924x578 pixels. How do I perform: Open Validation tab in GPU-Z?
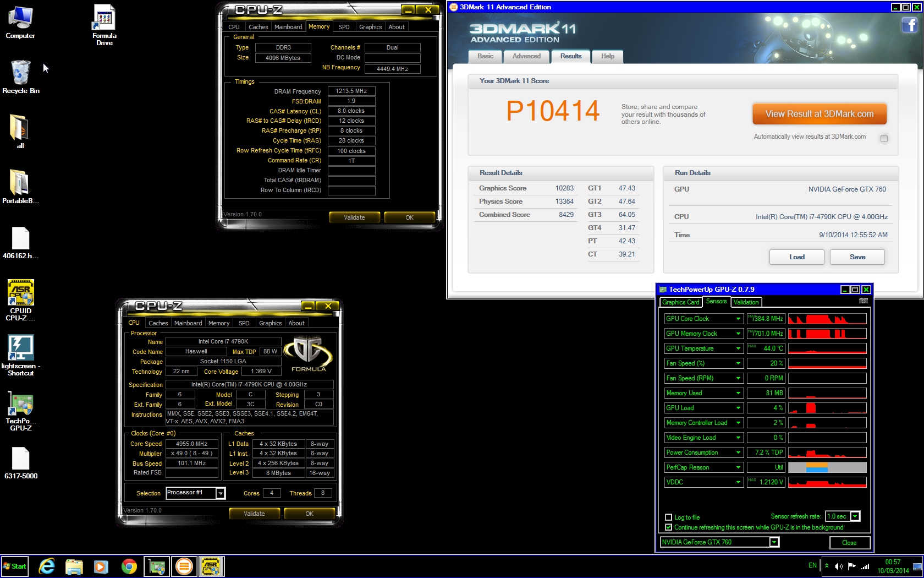pyautogui.click(x=746, y=302)
